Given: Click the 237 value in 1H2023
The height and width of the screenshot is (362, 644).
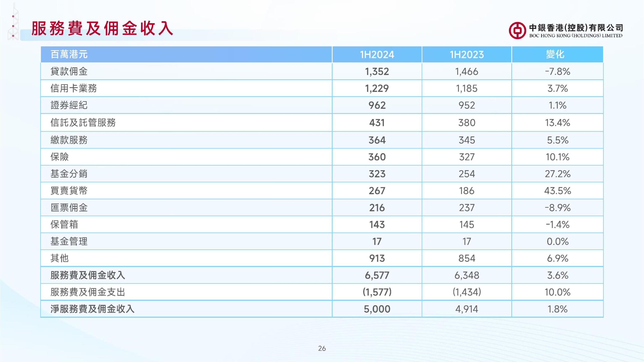Looking at the screenshot, I should pyautogui.click(x=467, y=208).
